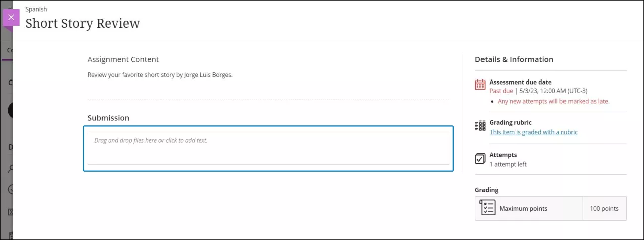Close the Short Story Review panel
644x240 pixels.
[x=11, y=18]
